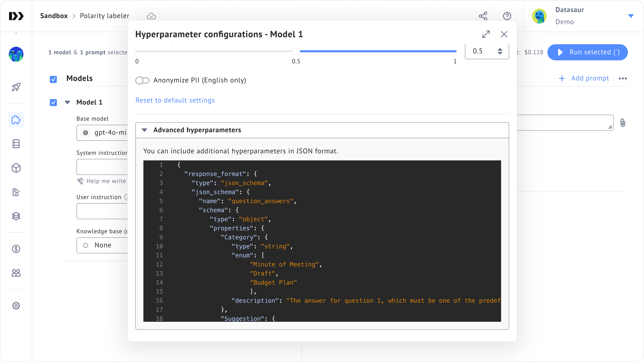Click the temperature slider handle at 0.5

296,51
